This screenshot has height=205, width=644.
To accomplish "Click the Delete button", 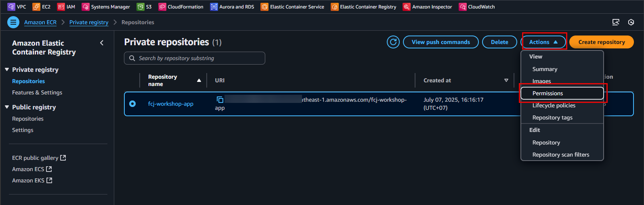I will click(499, 42).
